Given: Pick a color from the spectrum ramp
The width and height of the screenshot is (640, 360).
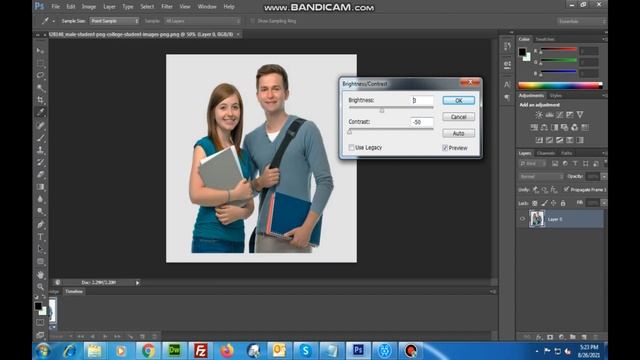Looking at the screenshot, I should pyautogui.click(x=560, y=86).
